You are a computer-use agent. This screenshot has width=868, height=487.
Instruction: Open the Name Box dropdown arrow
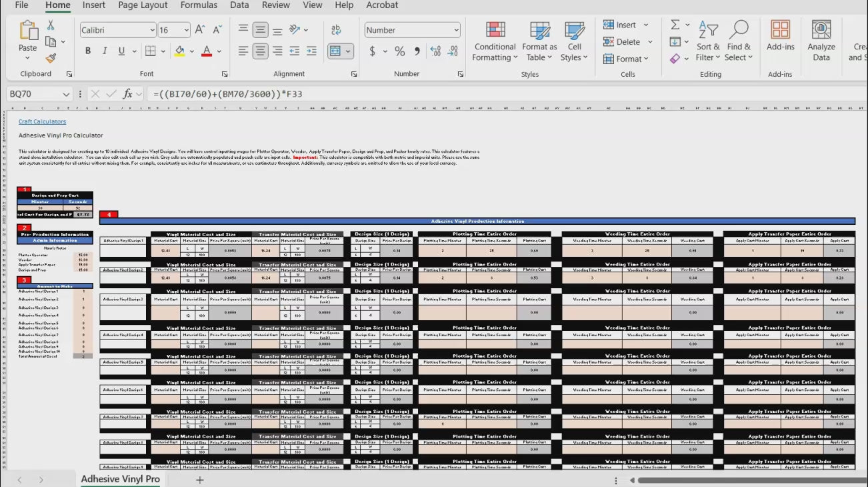pos(65,95)
